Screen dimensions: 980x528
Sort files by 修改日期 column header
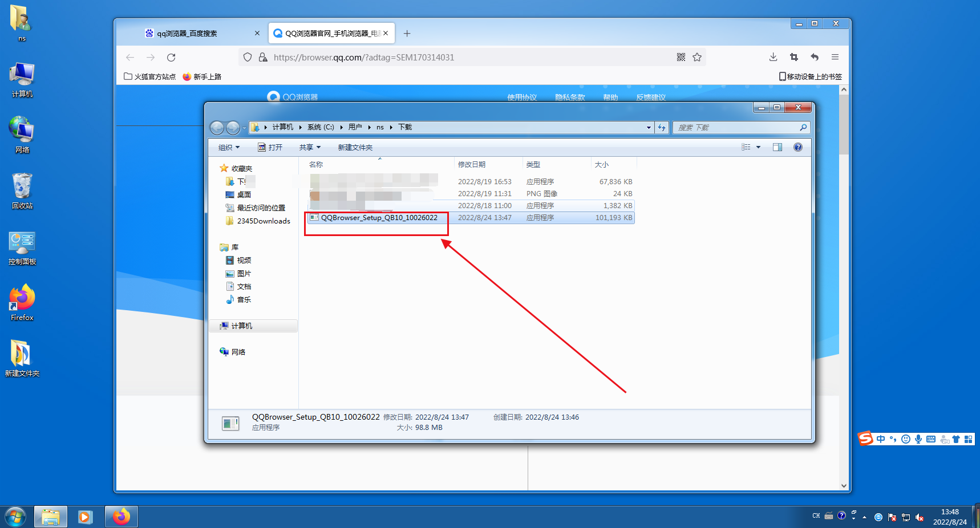click(472, 165)
